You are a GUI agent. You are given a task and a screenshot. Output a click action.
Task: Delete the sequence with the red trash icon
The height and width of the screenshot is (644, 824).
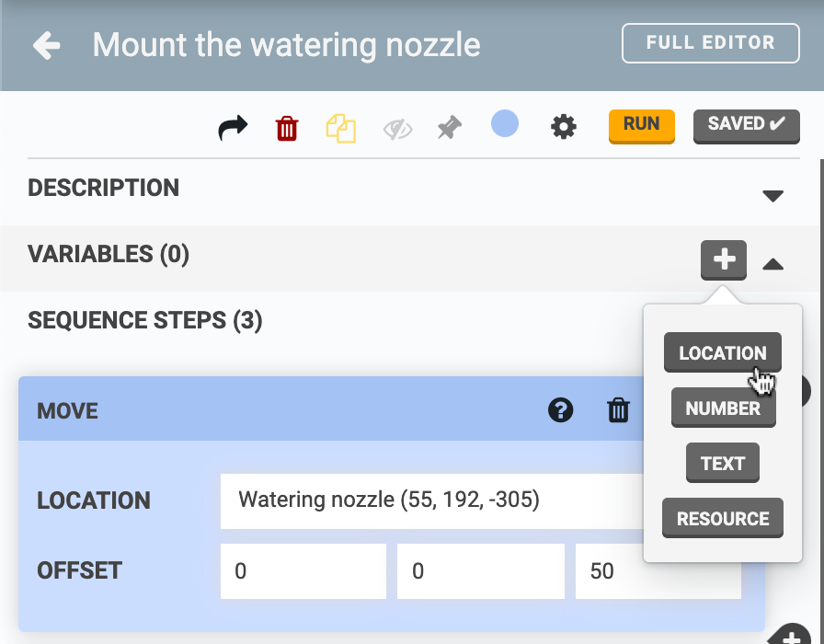286,127
